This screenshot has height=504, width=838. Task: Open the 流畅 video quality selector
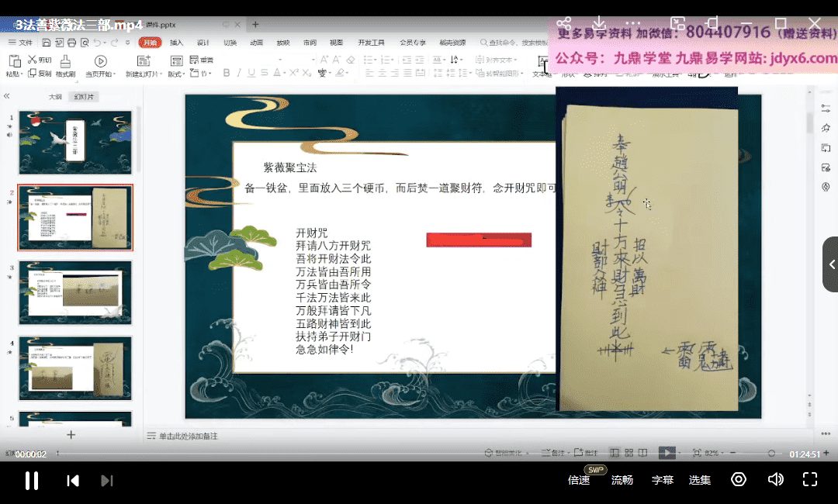coord(622,480)
